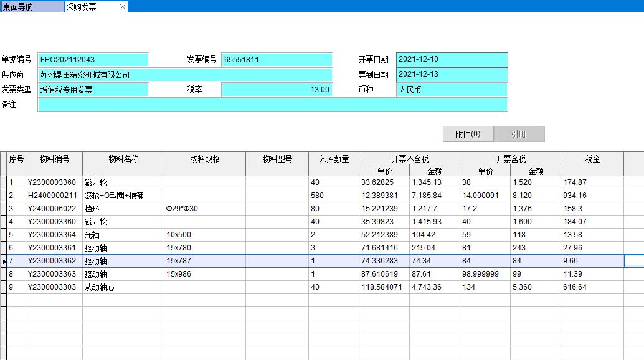644x360 pixels.
Task: Click the 发票类型 field 增值税专用发票
Action: click(93, 90)
